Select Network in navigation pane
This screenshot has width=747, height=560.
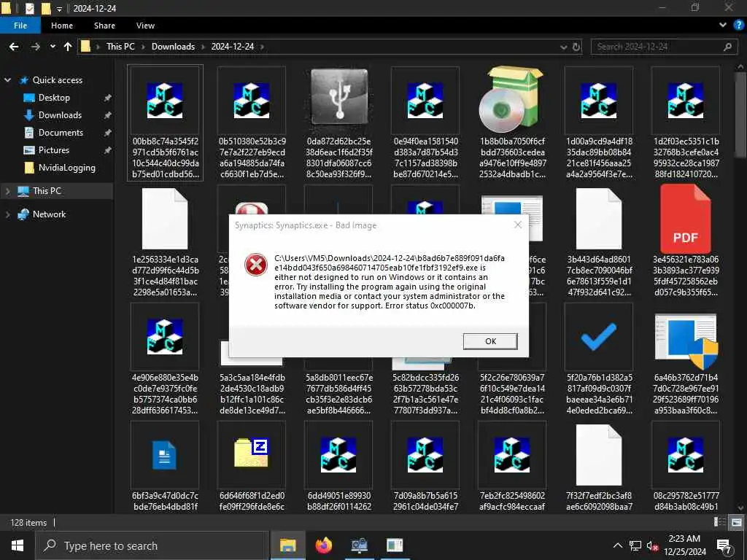pyautogui.click(x=49, y=214)
